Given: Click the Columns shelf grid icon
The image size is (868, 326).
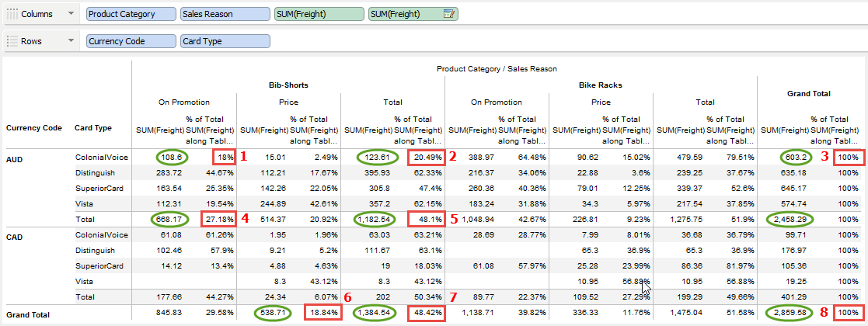Looking at the screenshot, I should tap(12, 14).
